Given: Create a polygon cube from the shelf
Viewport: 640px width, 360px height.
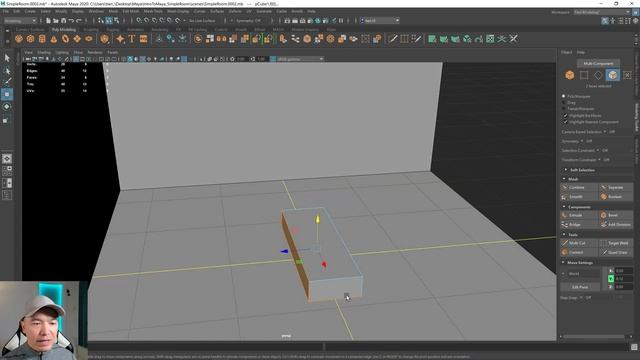Looking at the screenshot, I should click(31, 39).
